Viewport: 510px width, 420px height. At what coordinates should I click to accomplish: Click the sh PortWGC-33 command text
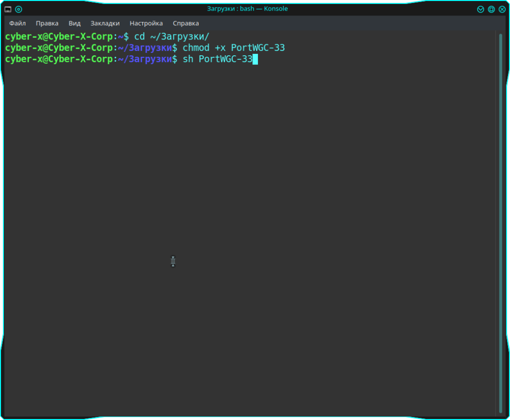point(218,59)
